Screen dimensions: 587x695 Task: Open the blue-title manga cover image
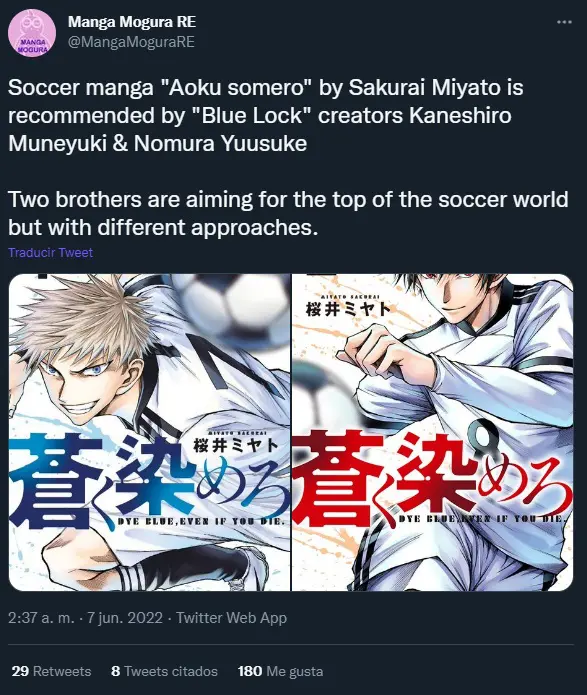click(x=149, y=432)
